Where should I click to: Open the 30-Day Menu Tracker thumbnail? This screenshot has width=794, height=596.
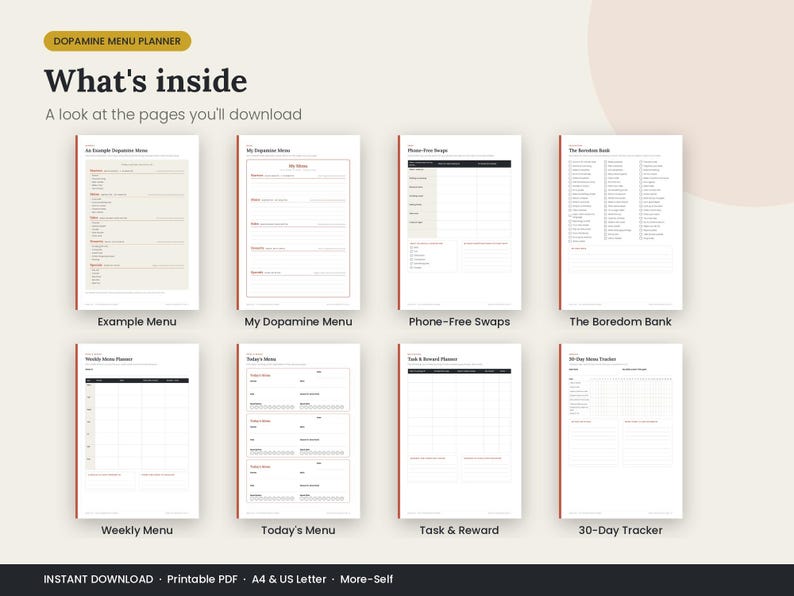(x=621, y=431)
